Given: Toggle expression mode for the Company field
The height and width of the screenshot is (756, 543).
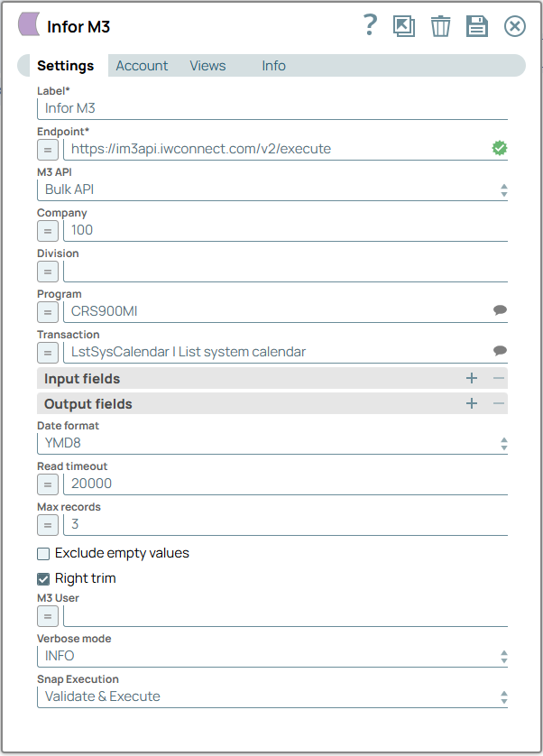Looking at the screenshot, I should [x=47, y=231].
